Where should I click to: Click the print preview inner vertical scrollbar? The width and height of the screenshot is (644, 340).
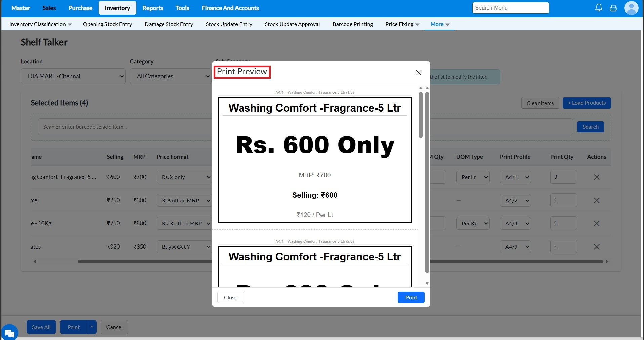coord(421,115)
